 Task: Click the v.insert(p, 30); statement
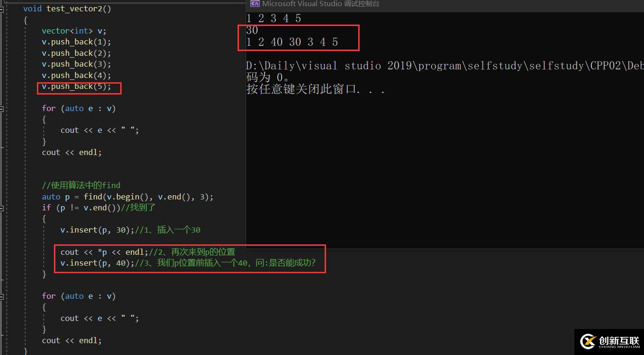[x=97, y=230]
